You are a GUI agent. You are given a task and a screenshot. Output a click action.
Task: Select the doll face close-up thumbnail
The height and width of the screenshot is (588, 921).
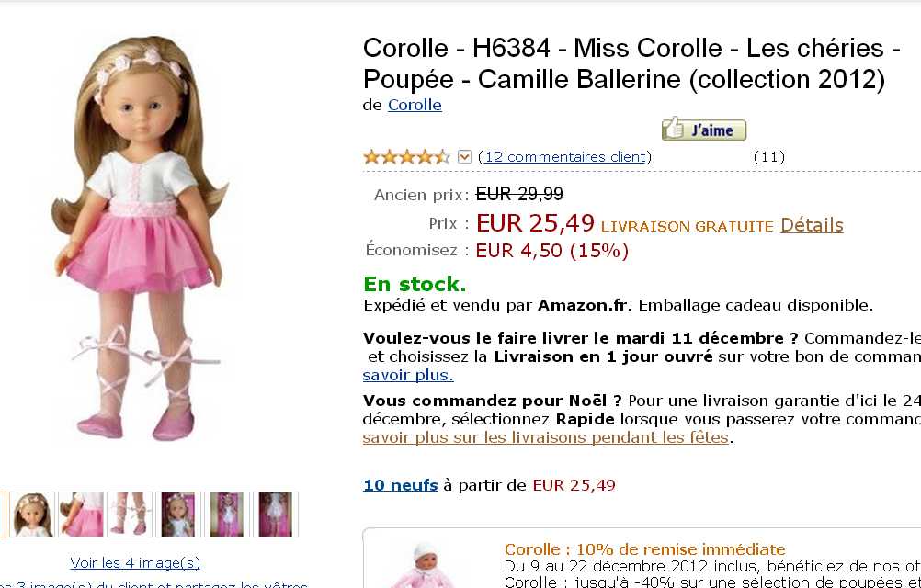[33, 514]
